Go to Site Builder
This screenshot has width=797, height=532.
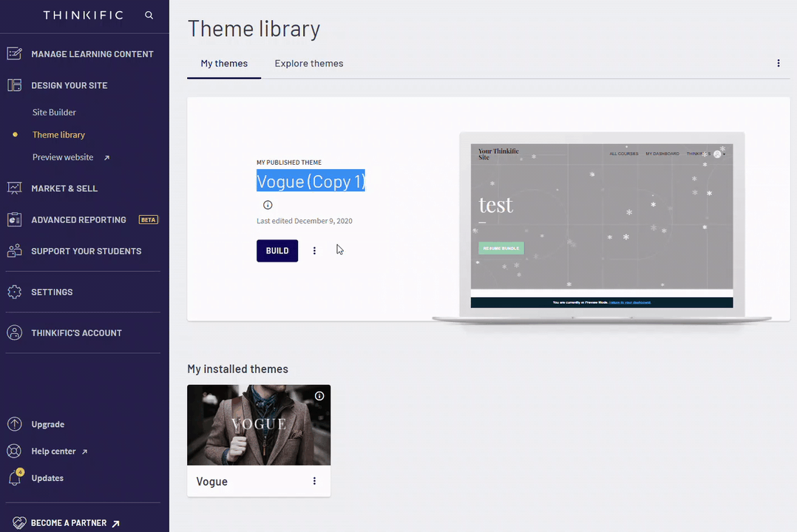tap(54, 112)
